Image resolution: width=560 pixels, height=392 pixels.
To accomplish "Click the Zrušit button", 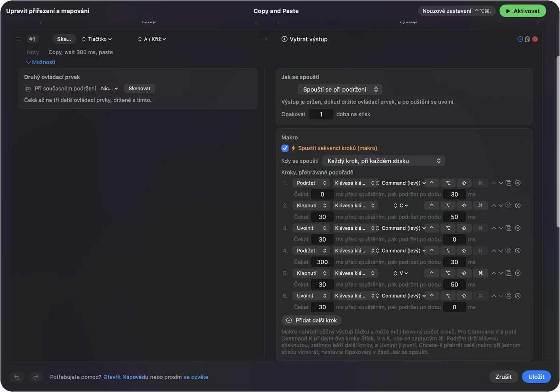I will 504,377.
